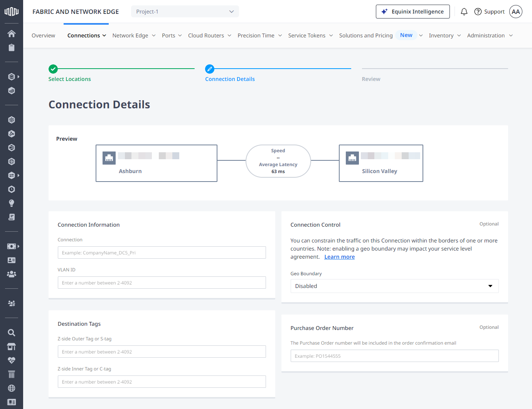The width and height of the screenshot is (532, 409).
Task: Expand the Precision Time menu
Action: (x=260, y=35)
